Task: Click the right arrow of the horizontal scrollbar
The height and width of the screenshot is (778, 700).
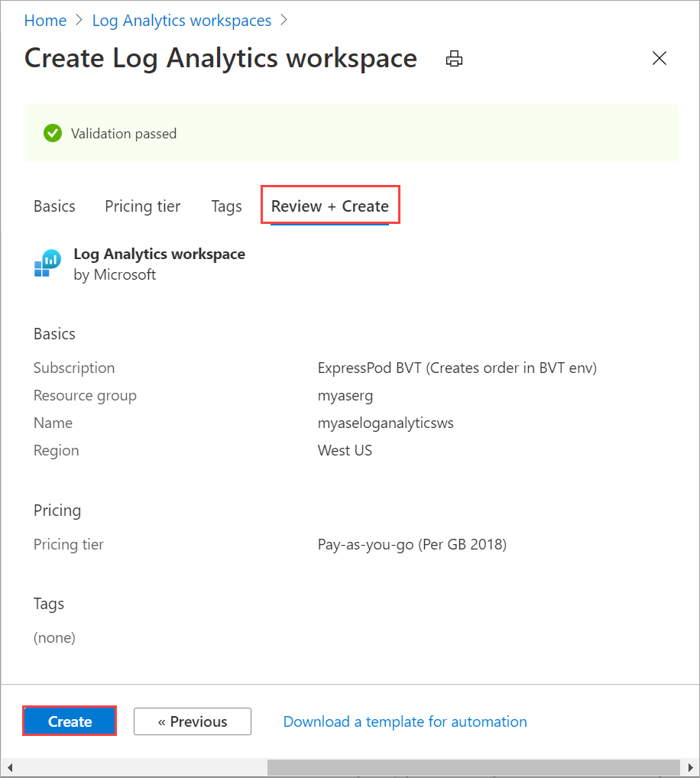Action: coord(692,767)
